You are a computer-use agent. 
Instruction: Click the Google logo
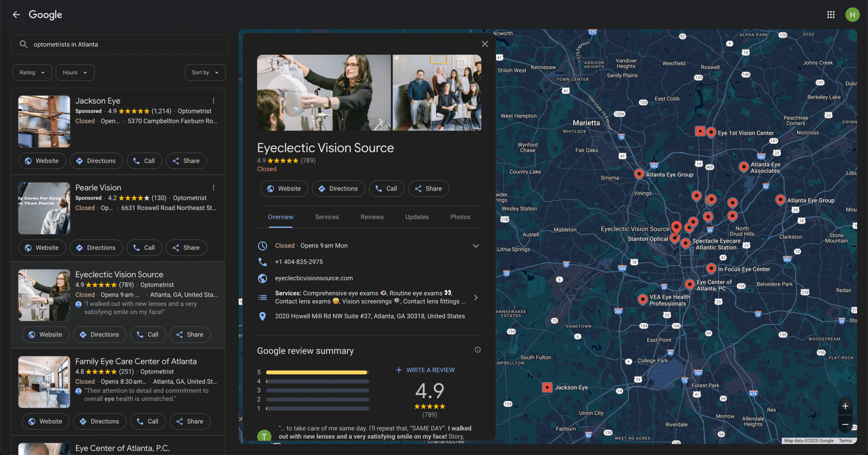coord(46,15)
